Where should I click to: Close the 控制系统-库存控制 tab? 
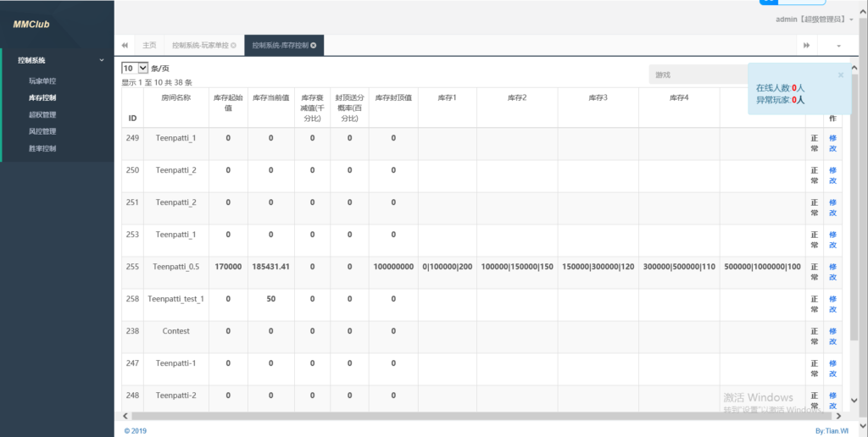pos(314,45)
